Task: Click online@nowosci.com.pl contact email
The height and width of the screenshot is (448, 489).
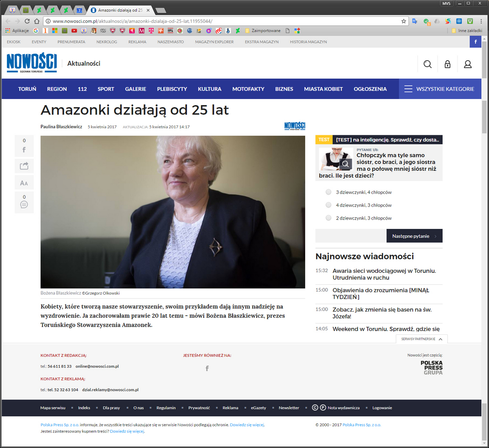Action: [x=97, y=366]
